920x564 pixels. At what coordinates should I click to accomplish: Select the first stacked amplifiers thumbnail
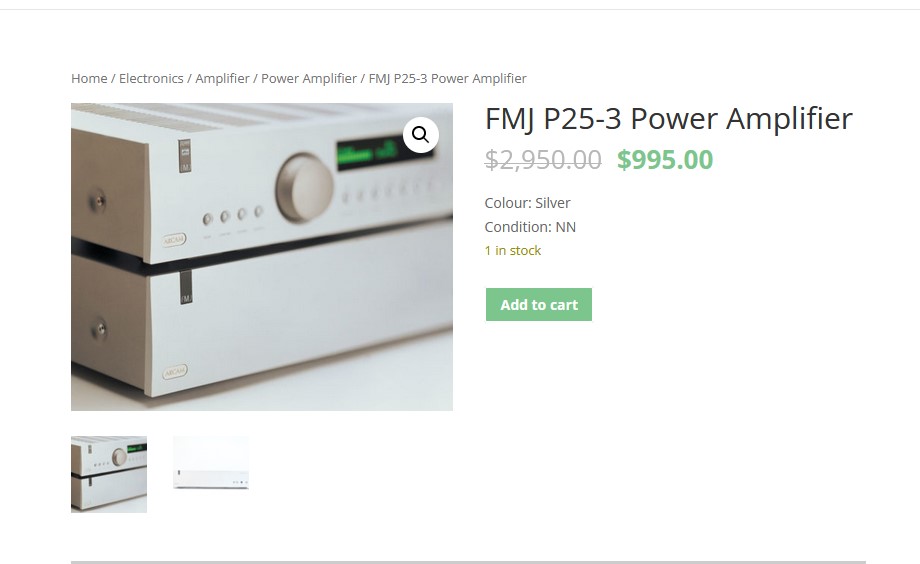click(109, 474)
